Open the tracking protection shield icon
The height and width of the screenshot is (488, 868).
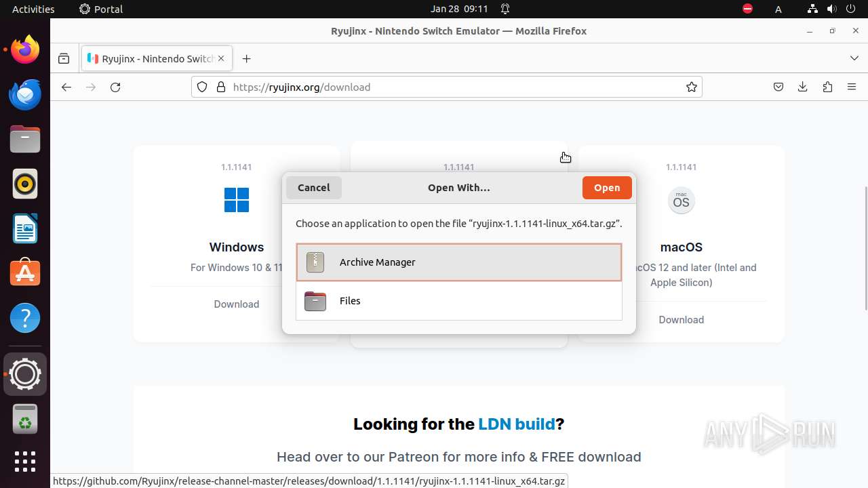pos(202,87)
